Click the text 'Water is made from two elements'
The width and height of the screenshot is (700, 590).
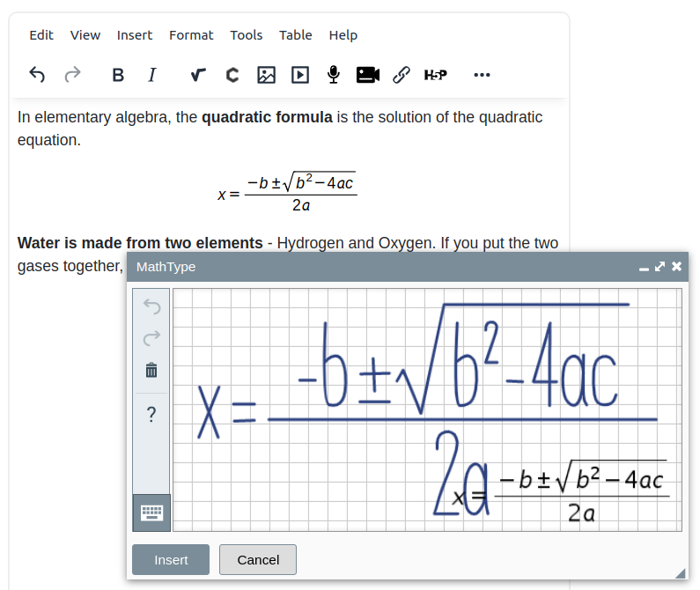coord(140,243)
